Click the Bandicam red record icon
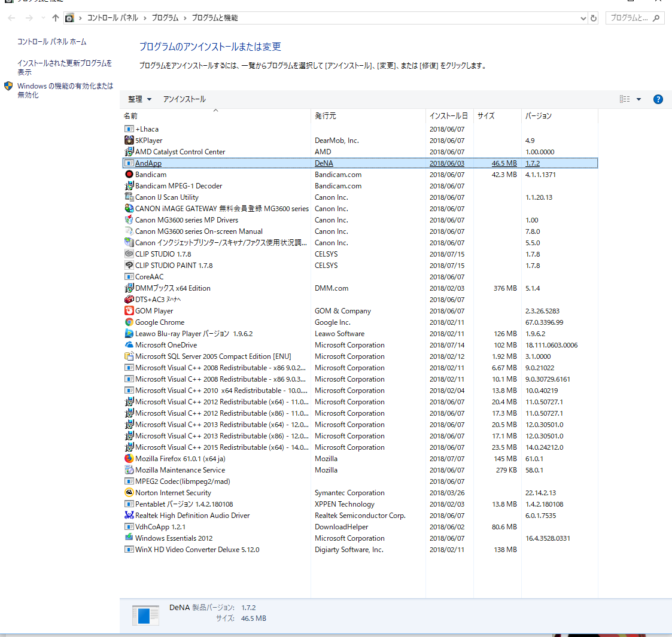Viewport: 672px width, 637px height. coord(129,175)
